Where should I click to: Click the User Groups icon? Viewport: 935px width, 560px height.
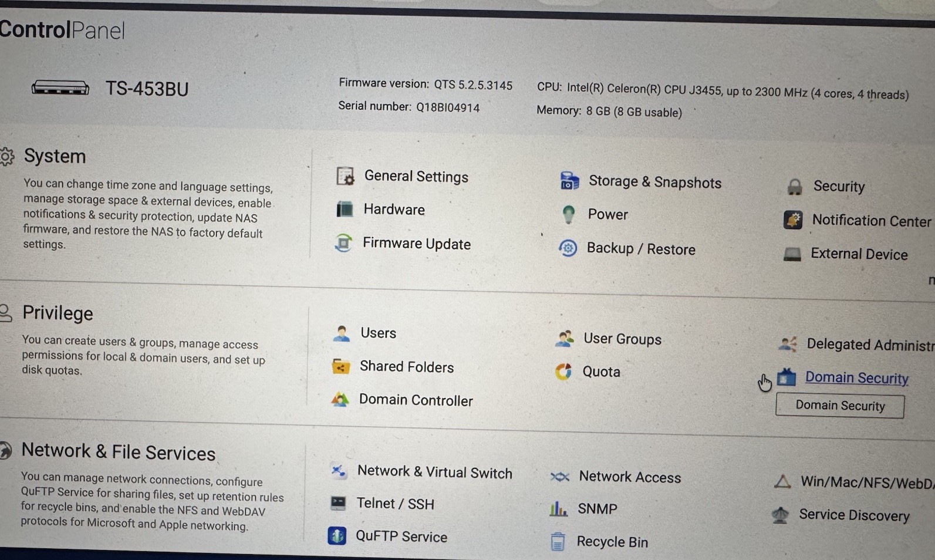(564, 339)
